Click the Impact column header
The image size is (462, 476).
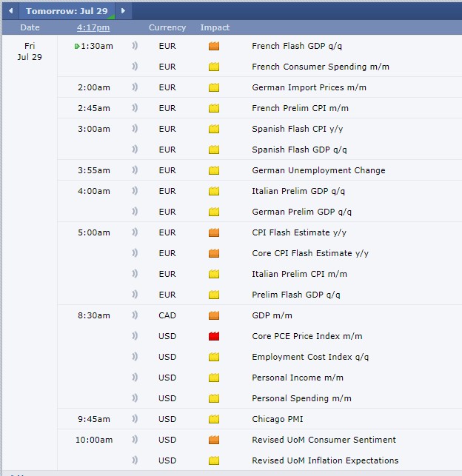(215, 27)
